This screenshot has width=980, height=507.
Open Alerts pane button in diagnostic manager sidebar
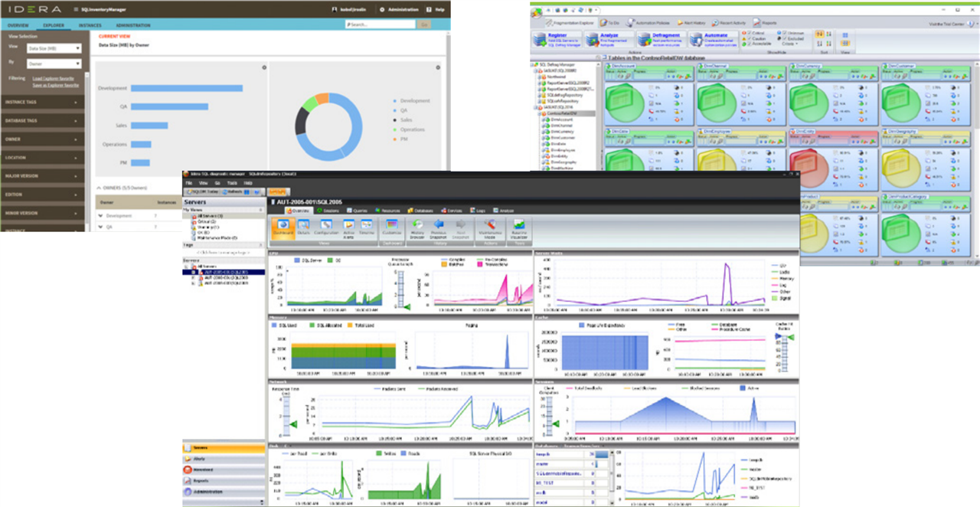(x=222, y=458)
